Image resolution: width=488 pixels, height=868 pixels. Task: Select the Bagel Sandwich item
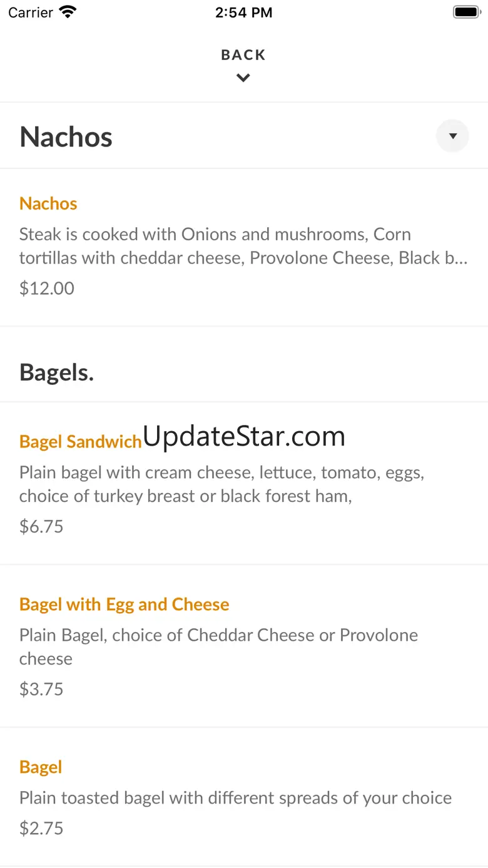(x=81, y=442)
